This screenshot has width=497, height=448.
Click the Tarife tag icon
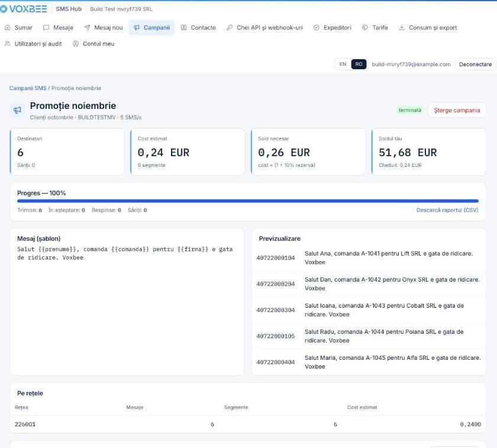click(365, 28)
